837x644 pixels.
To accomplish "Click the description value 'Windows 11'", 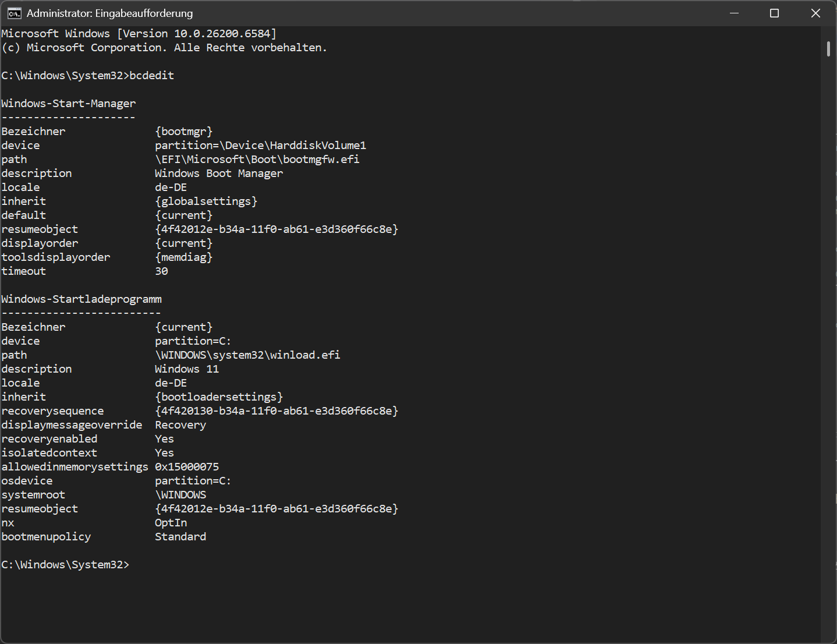I will 187,369.
